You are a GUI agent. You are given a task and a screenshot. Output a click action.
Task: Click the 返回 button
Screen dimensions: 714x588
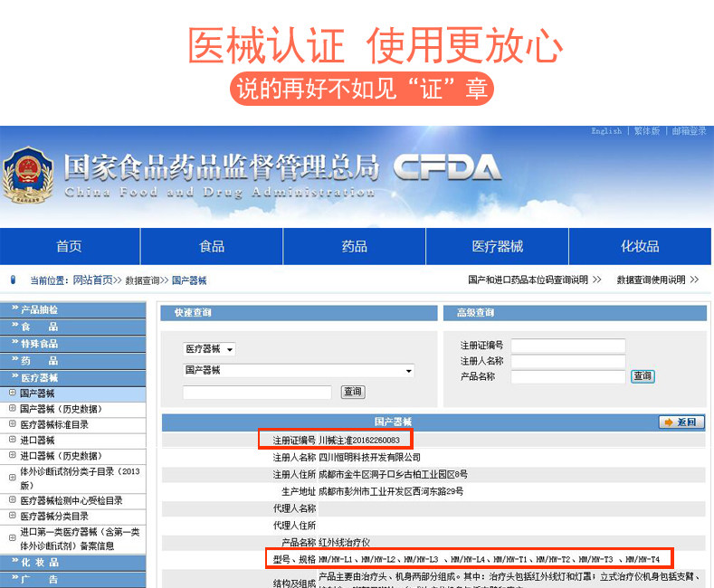(x=681, y=422)
